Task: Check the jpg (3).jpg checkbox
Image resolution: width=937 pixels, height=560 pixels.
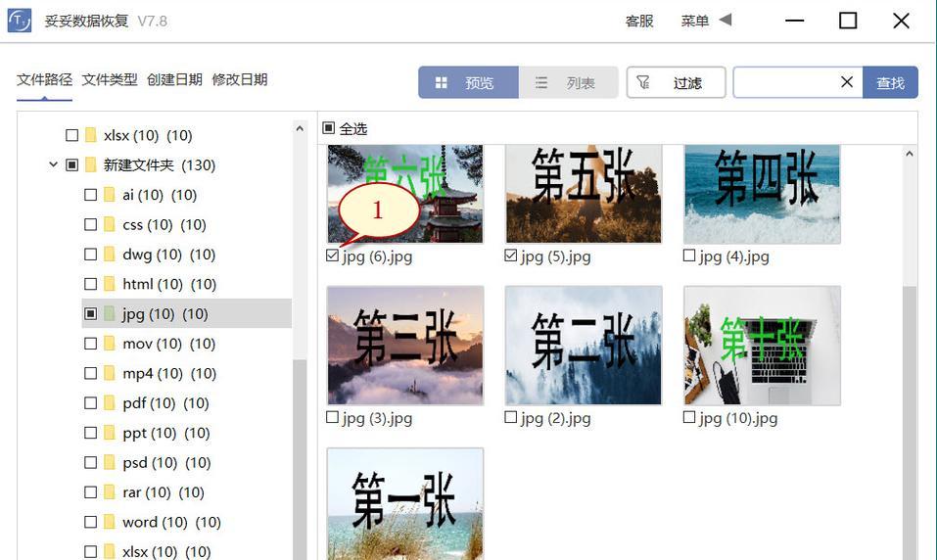Action: 332,417
